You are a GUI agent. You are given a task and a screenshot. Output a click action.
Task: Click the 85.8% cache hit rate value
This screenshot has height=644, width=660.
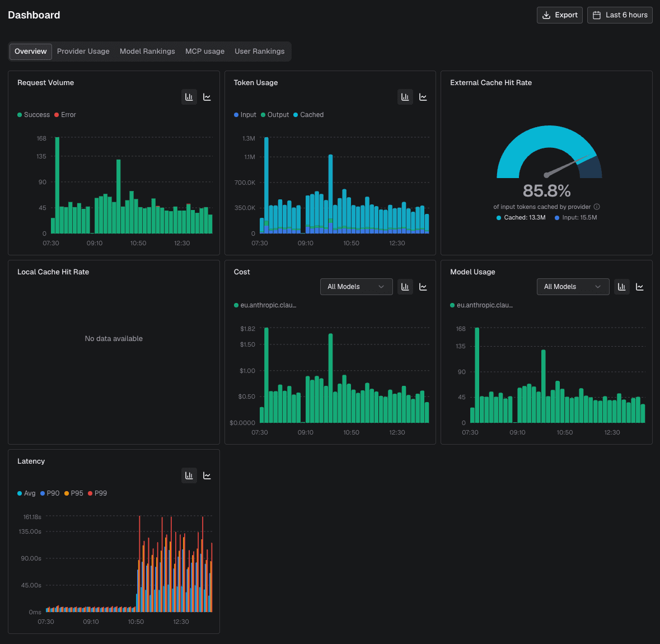click(546, 191)
